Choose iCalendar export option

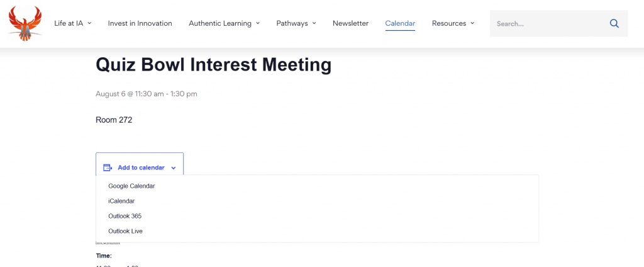[x=121, y=201]
